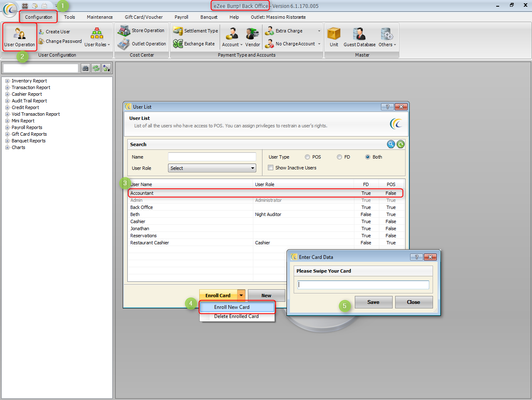This screenshot has height=400, width=532.
Task: Click the Enroll Card button
Action: pyautogui.click(x=218, y=296)
